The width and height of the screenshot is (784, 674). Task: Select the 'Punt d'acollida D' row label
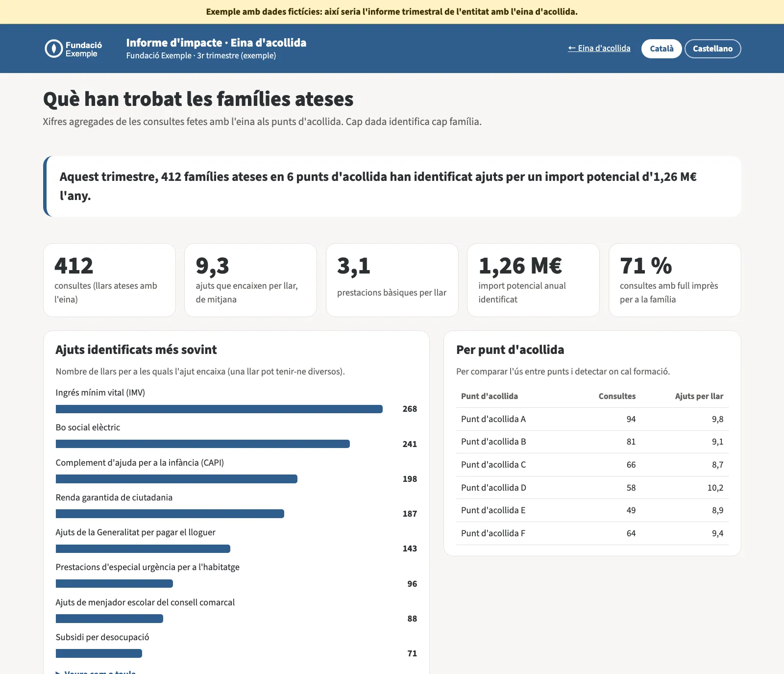[x=493, y=488]
